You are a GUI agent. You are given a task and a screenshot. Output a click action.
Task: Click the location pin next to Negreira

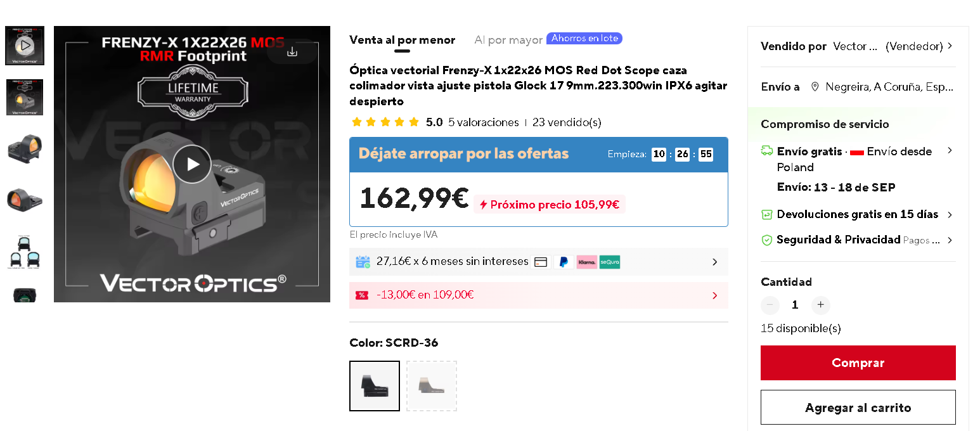click(x=815, y=87)
